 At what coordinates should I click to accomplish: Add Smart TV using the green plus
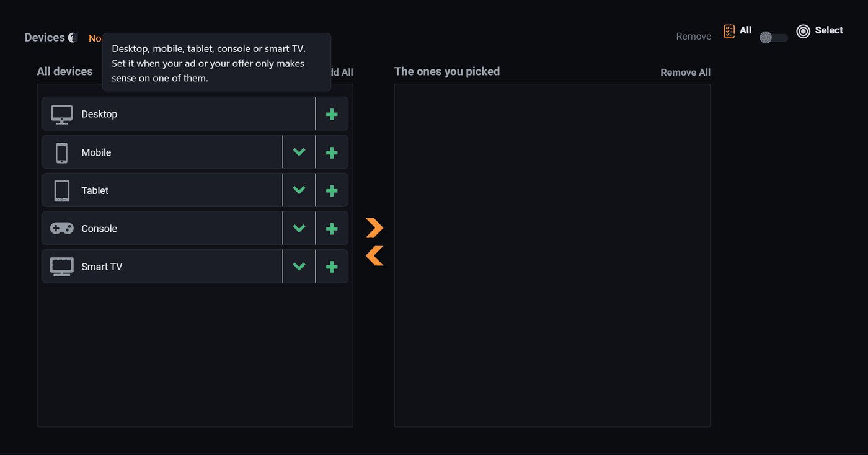pyautogui.click(x=332, y=267)
